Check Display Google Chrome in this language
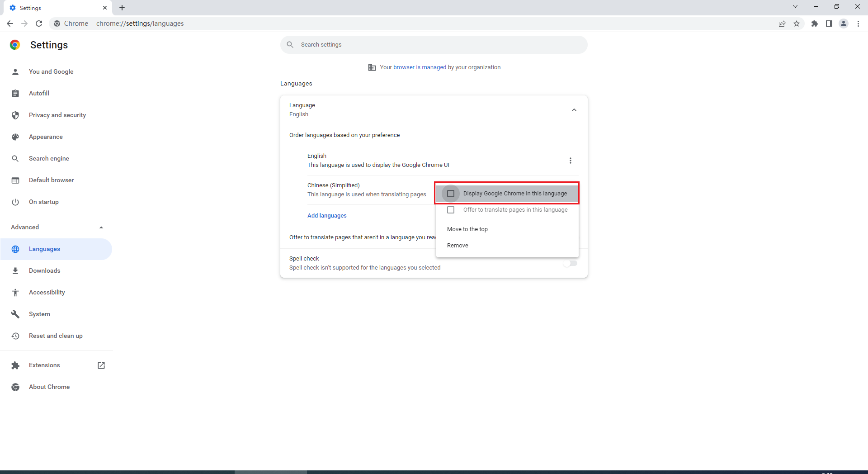Image resolution: width=868 pixels, height=474 pixels. (451, 194)
